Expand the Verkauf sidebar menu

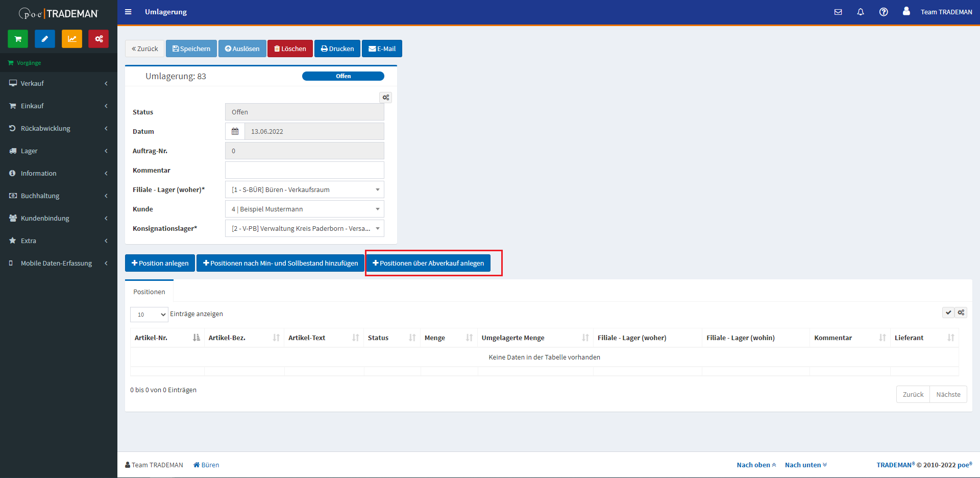[x=59, y=83]
